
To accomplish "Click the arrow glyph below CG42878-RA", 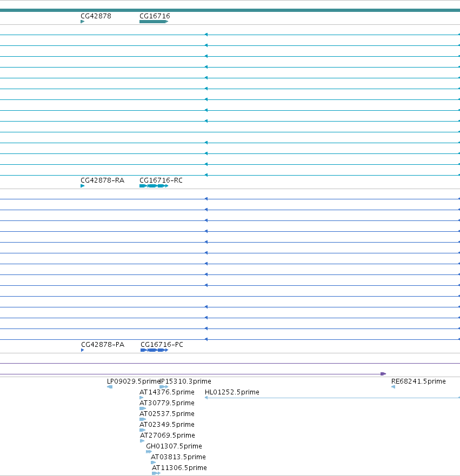I will [x=82, y=186].
